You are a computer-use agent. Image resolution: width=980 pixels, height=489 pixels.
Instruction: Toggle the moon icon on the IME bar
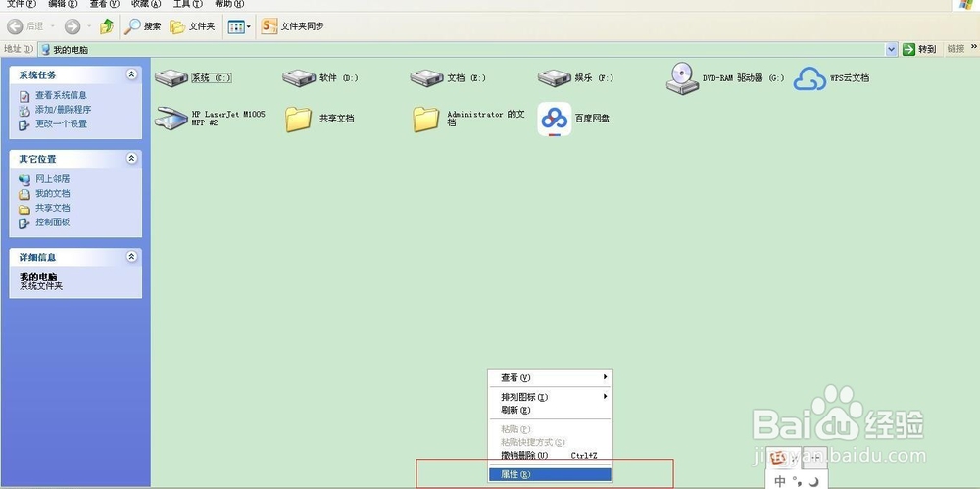[813, 481]
